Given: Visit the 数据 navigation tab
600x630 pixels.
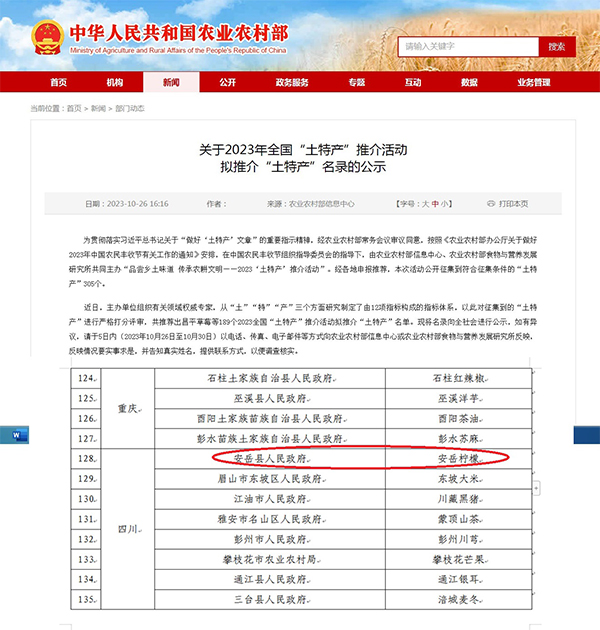Looking at the screenshot, I should [470, 82].
